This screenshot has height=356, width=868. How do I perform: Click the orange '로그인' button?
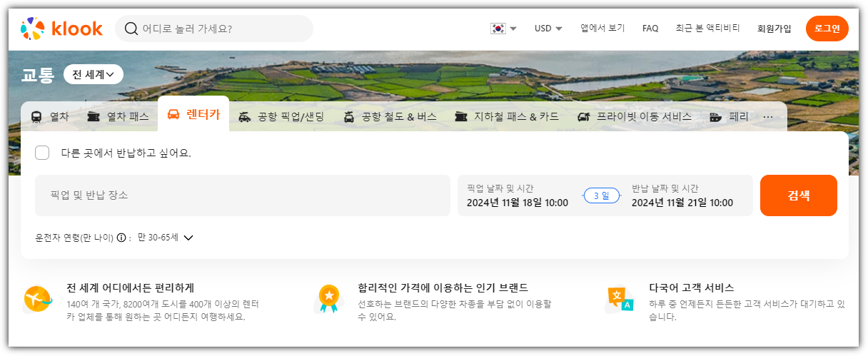coord(827,29)
